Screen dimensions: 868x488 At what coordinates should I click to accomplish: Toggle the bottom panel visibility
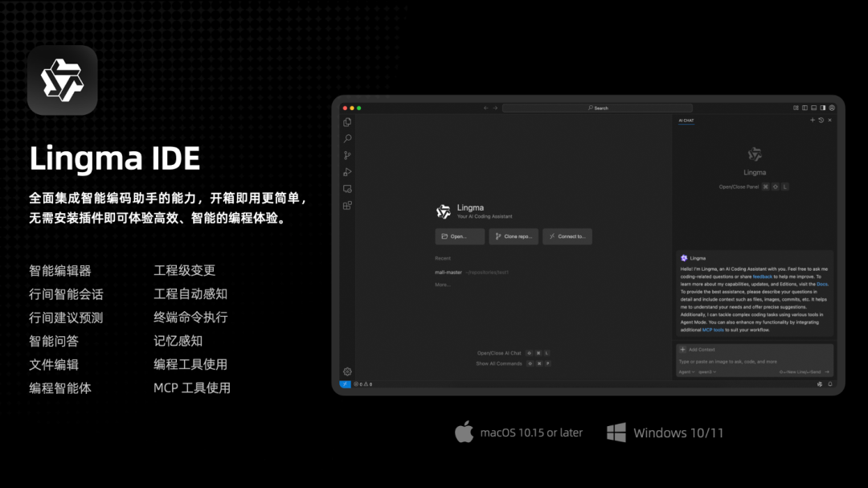(x=814, y=107)
